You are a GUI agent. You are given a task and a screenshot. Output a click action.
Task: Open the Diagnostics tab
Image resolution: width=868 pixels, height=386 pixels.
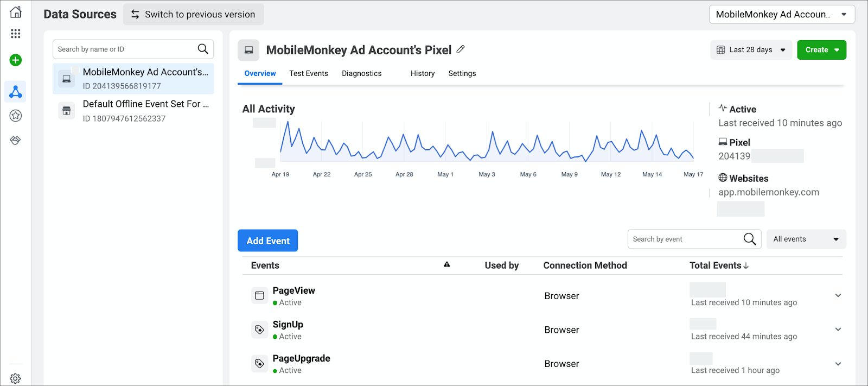pos(361,73)
